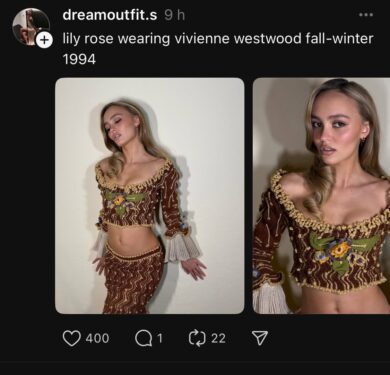
Task: Open replies via the comment bubble icon
Action: 144,338
